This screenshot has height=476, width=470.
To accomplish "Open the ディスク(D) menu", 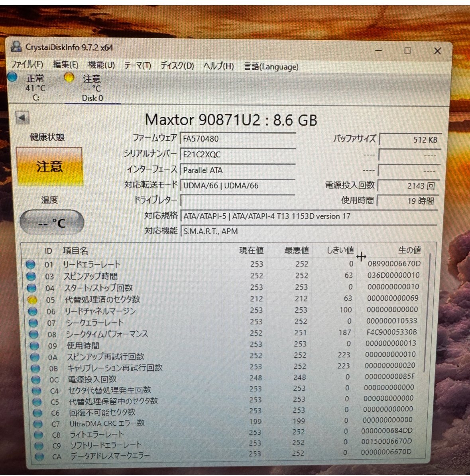I will click(177, 65).
